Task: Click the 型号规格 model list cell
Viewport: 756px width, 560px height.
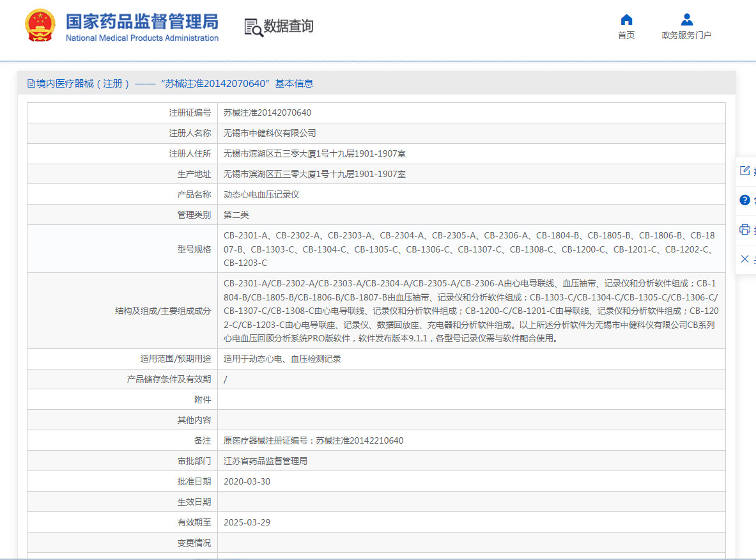Action: coord(471,249)
